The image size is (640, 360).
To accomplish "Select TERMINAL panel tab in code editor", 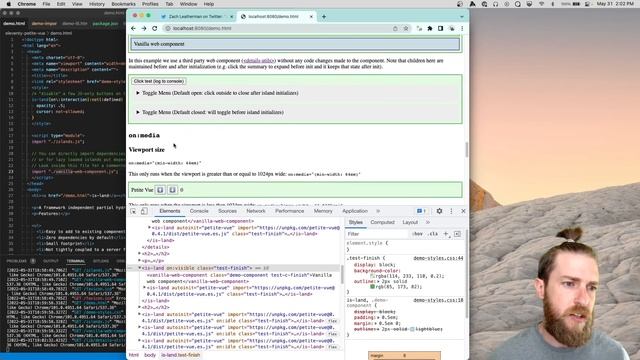I will (76, 261).
